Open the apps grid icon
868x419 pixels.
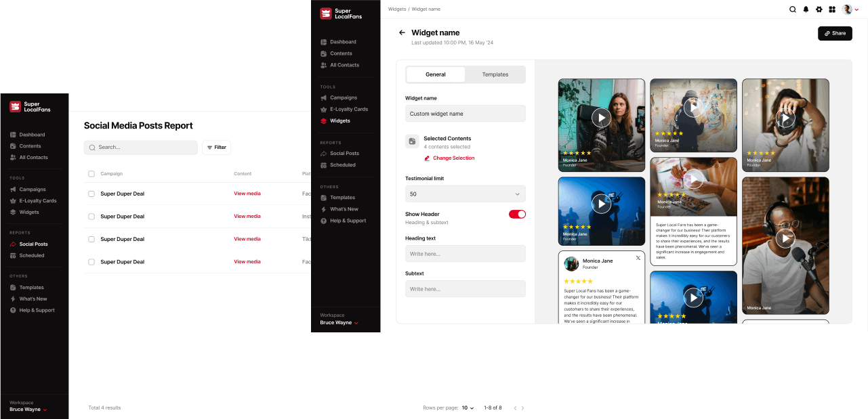pyautogui.click(x=832, y=9)
